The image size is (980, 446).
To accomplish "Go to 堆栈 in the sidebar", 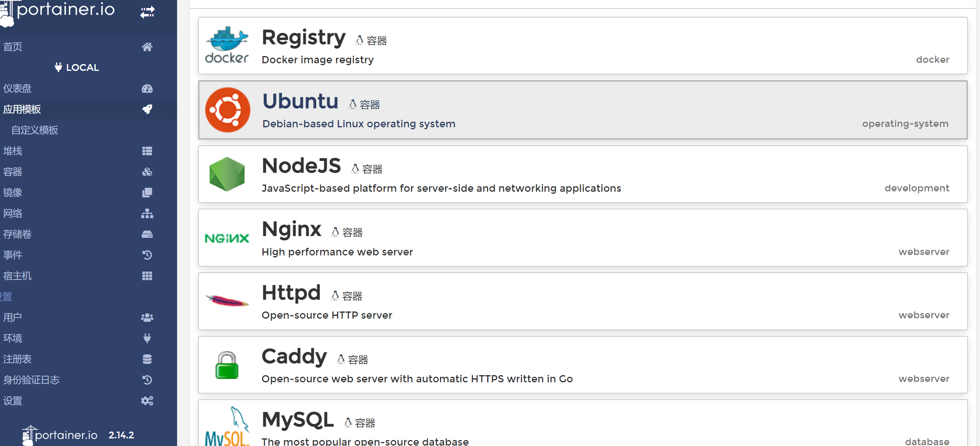I will coord(13,151).
